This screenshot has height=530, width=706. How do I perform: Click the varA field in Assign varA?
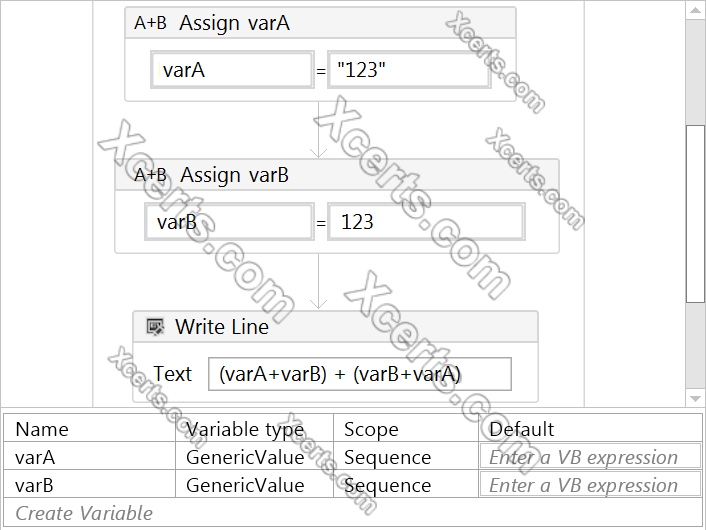coord(232,70)
